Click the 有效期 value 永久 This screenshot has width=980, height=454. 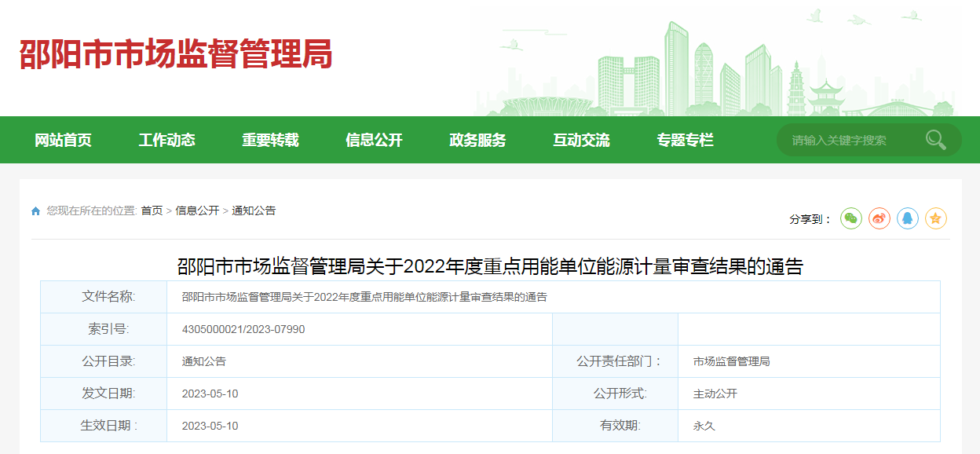[704, 426]
